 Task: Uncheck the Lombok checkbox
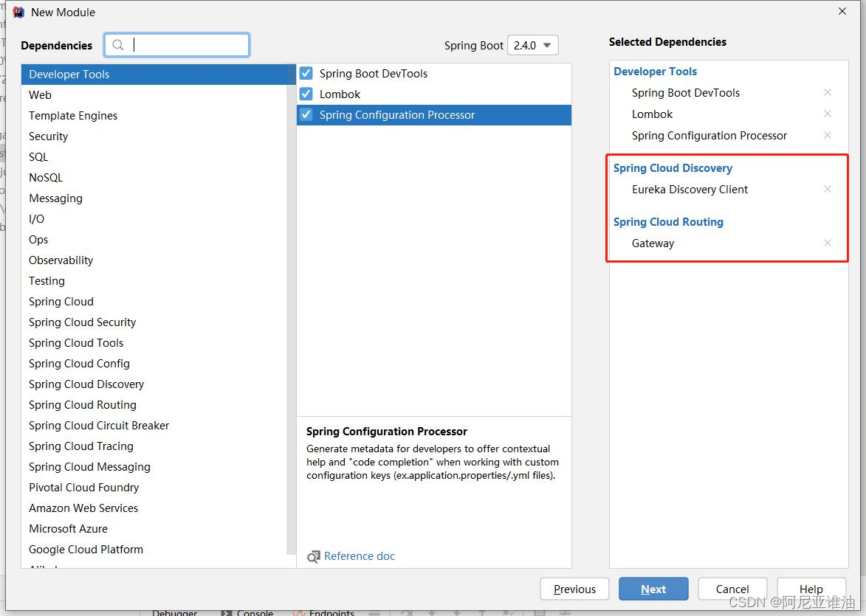point(306,94)
